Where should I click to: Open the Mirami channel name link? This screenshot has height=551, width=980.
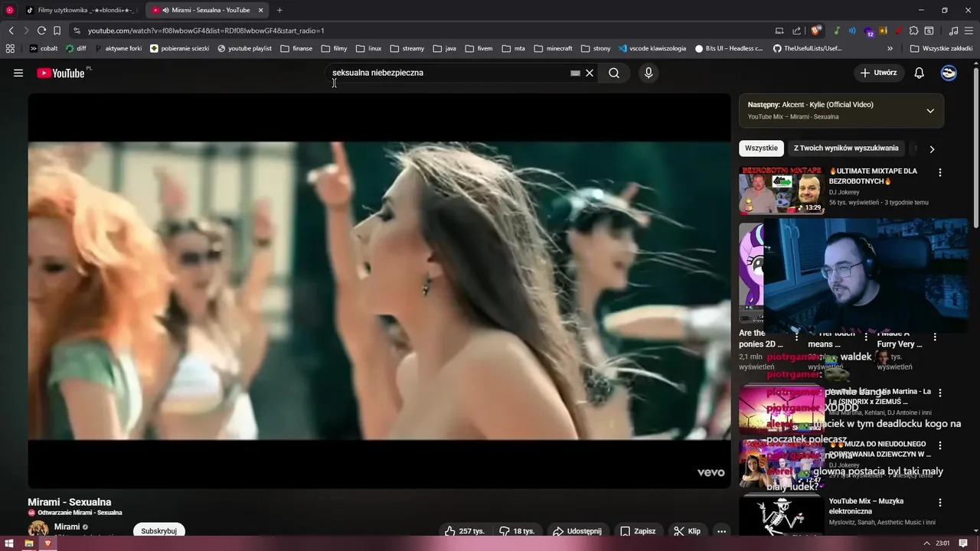(67, 527)
